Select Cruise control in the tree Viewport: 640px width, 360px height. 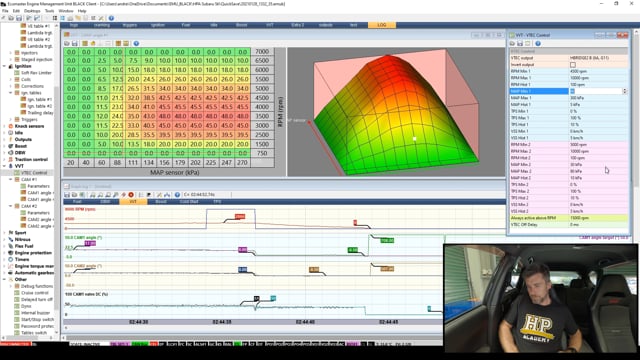(35, 293)
